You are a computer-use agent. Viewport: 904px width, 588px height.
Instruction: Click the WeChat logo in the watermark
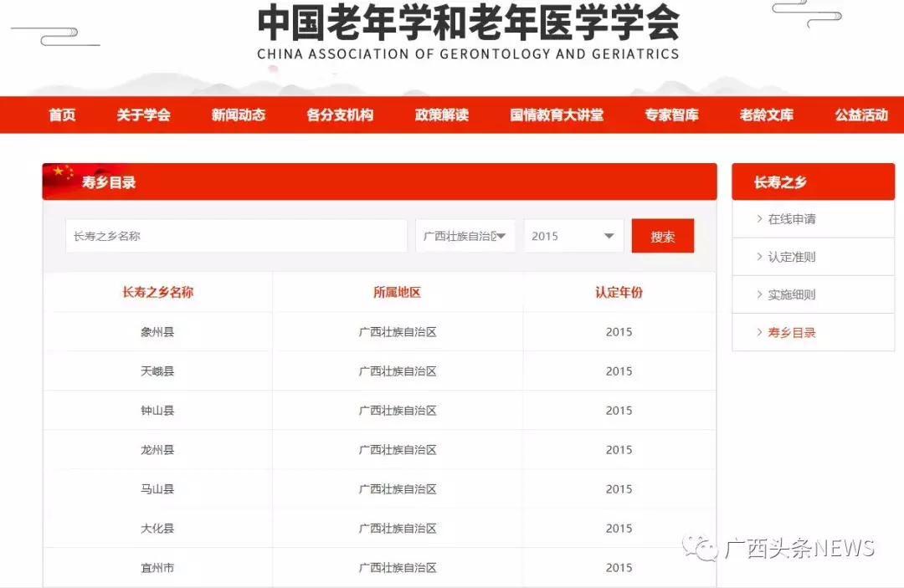[700, 548]
